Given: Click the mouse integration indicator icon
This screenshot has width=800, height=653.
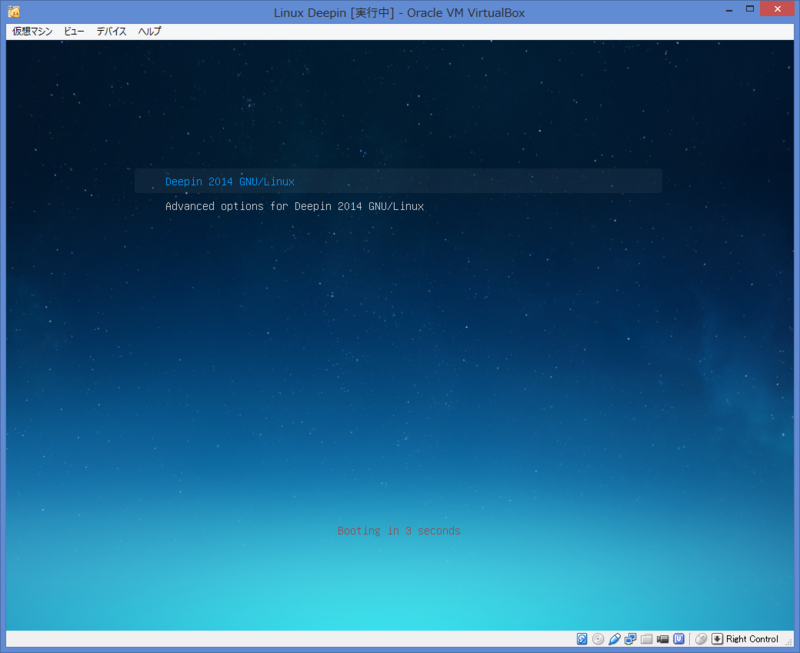Looking at the screenshot, I should [701, 639].
